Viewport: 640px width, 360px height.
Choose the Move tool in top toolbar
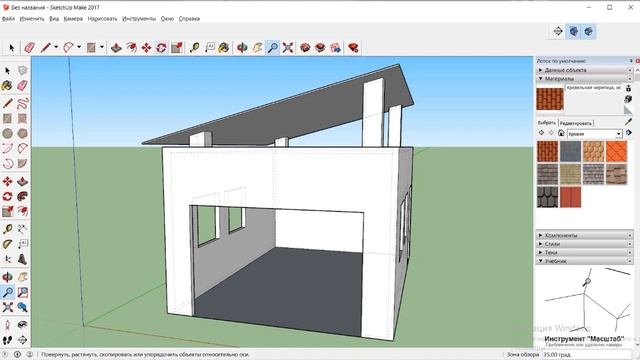coord(146,48)
